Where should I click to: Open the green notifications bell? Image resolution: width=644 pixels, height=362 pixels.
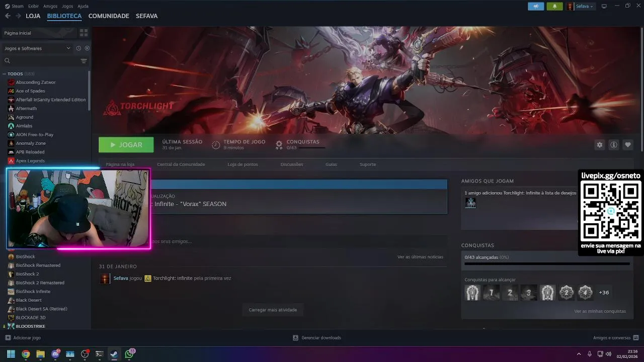pos(555,6)
